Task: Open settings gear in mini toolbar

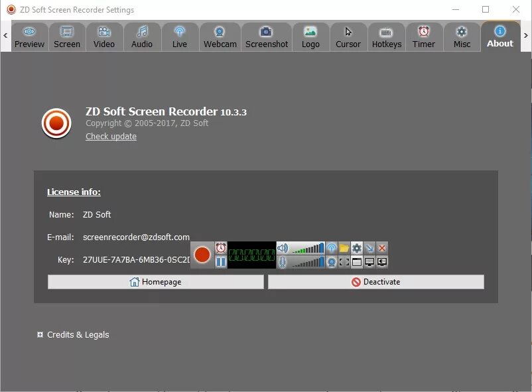Action: (x=357, y=248)
